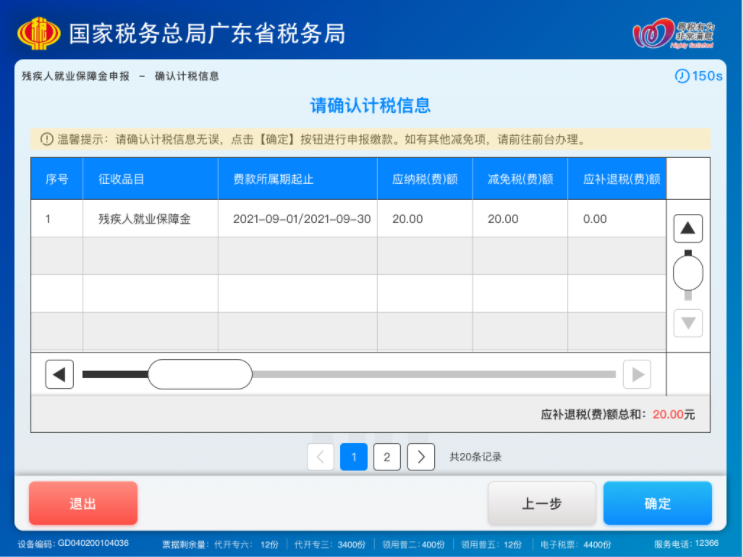The image size is (743, 557).
Task: Click the row number 1 cell
Action: (x=57, y=219)
